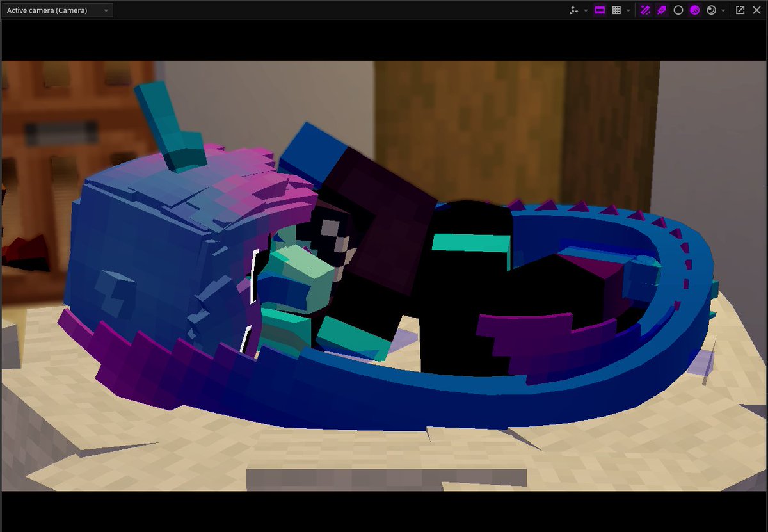Click the grid display icon
Screen dimensions: 768x532
pos(616,10)
